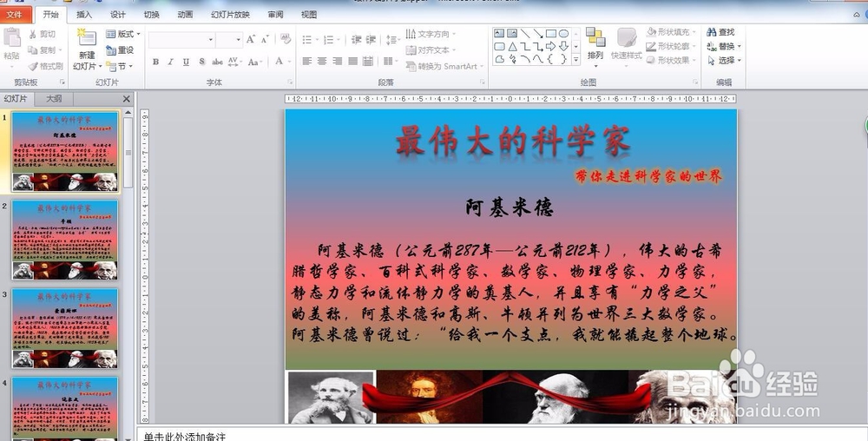The image size is (868, 441).
Task: Click Decrease Indent icon
Action: pos(356,40)
